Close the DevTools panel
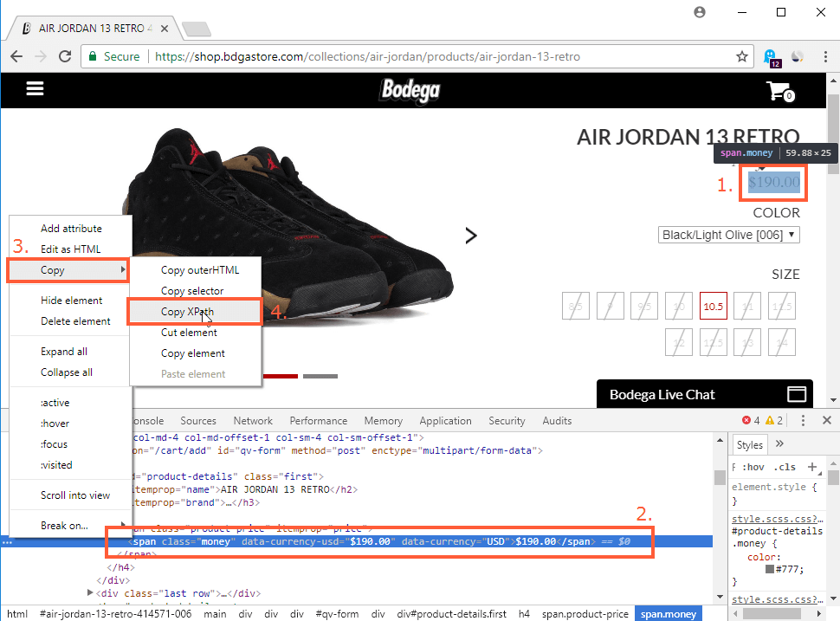 coord(827,421)
